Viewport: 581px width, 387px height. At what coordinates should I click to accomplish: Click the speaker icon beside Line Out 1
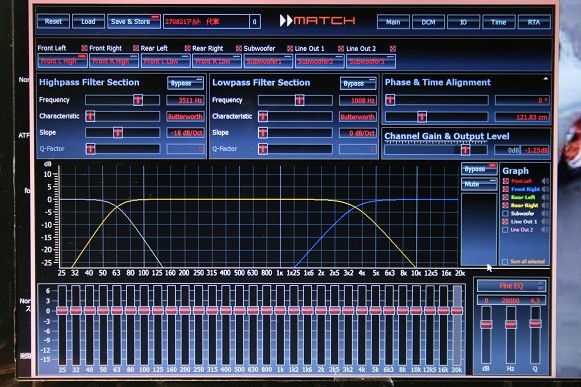coord(545,222)
